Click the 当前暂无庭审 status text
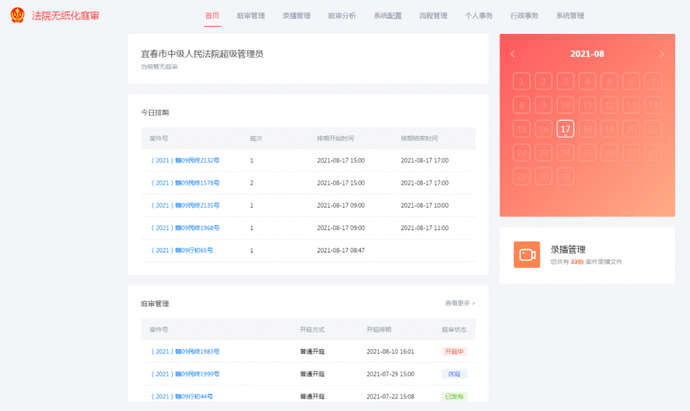 click(x=159, y=67)
